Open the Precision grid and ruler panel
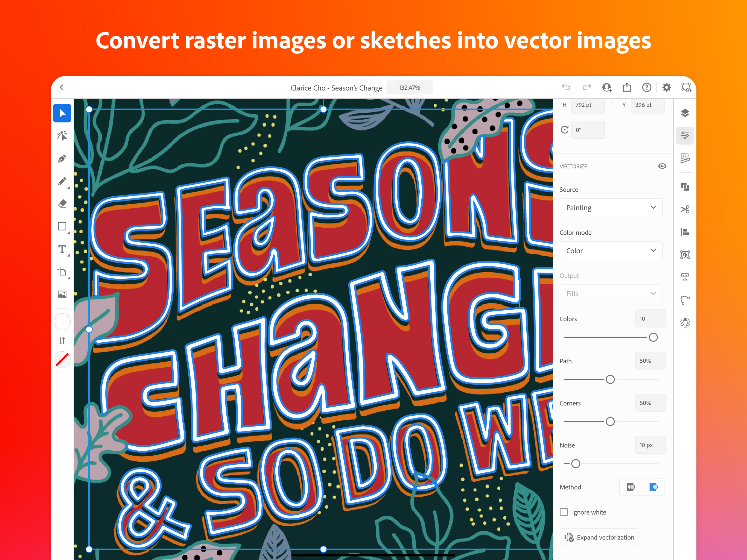Image resolution: width=747 pixels, height=560 pixels. pyautogui.click(x=685, y=158)
